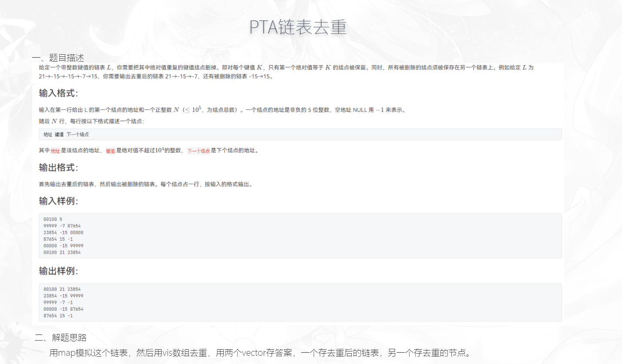Click the red inline code "下一个结点"
This screenshot has height=364, width=622.
[x=199, y=151]
